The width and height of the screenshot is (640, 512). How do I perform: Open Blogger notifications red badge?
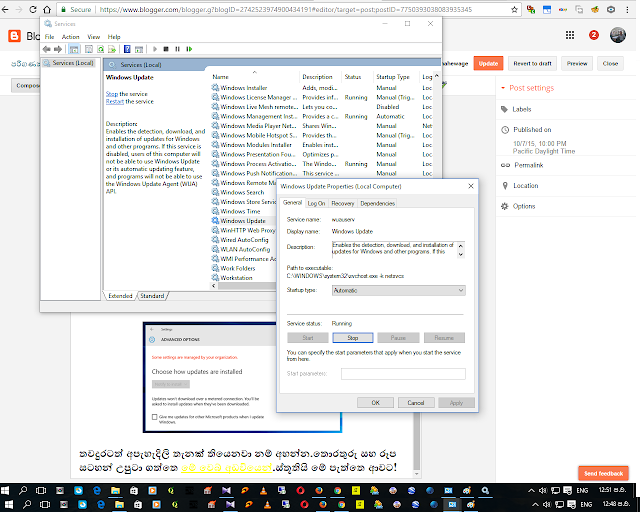pyautogui.click(x=594, y=36)
